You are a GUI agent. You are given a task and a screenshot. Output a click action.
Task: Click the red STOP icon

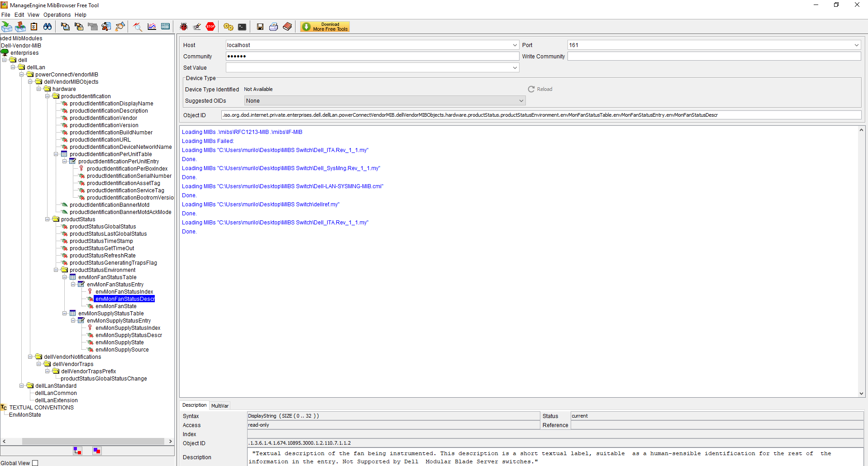coord(210,27)
